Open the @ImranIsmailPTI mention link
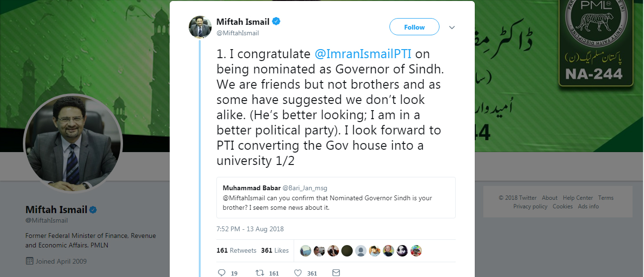The width and height of the screenshot is (644, 277). point(363,54)
